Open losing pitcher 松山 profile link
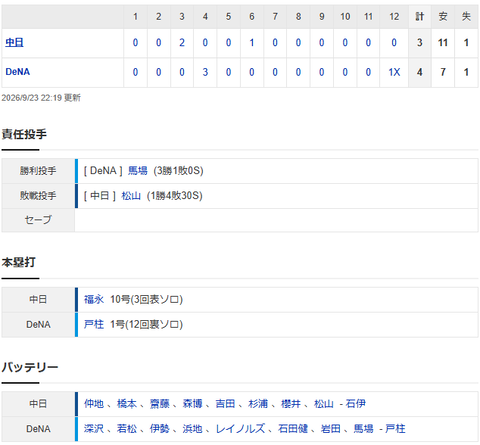 pyautogui.click(x=131, y=196)
